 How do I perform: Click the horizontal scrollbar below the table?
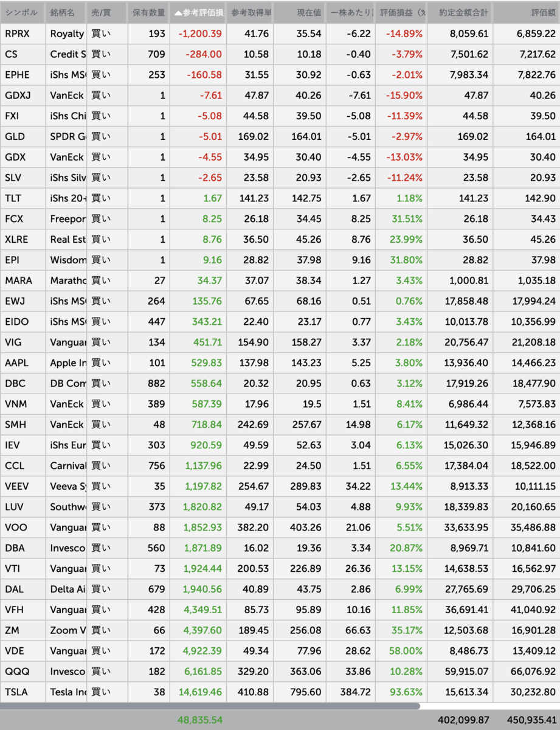coord(210,706)
